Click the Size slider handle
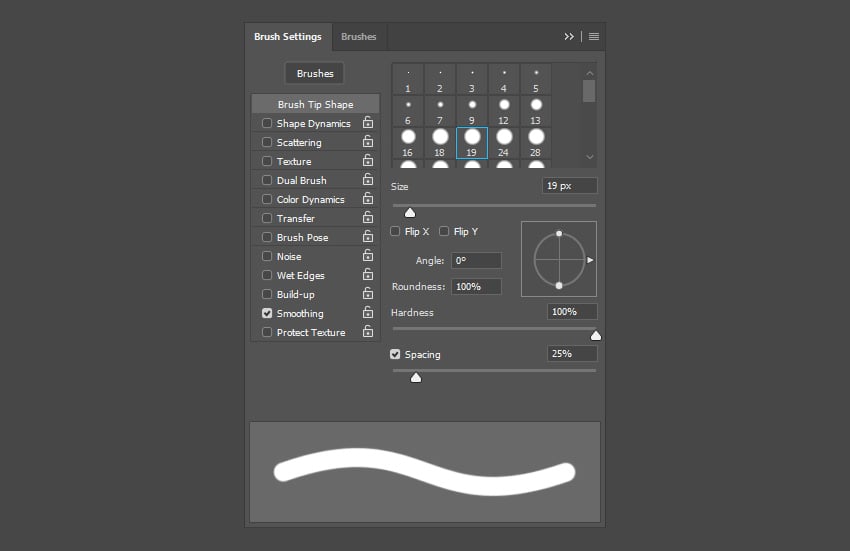Image resolution: width=850 pixels, height=551 pixels. click(x=410, y=213)
